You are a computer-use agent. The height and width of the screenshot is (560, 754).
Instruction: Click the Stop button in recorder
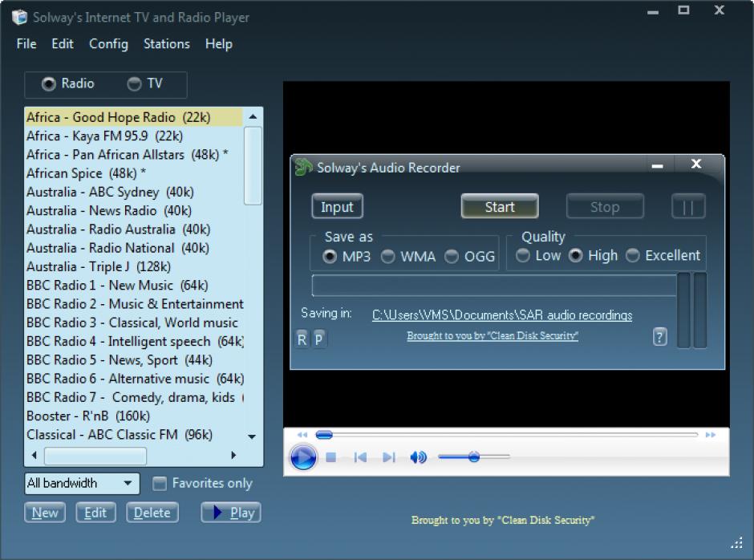pos(605,206)
